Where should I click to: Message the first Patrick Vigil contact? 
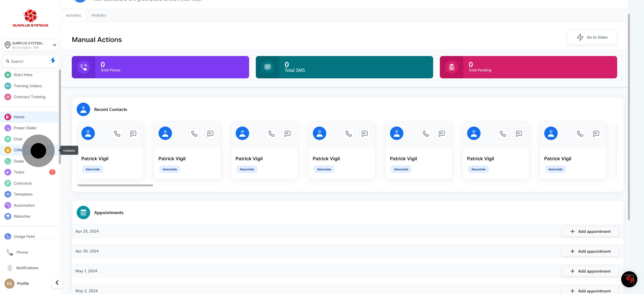tap(133, 133)
